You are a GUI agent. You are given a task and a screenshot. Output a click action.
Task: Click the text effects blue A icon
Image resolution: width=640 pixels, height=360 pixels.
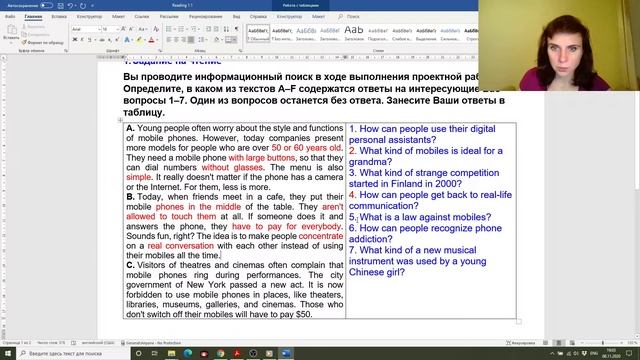point(127,40)
